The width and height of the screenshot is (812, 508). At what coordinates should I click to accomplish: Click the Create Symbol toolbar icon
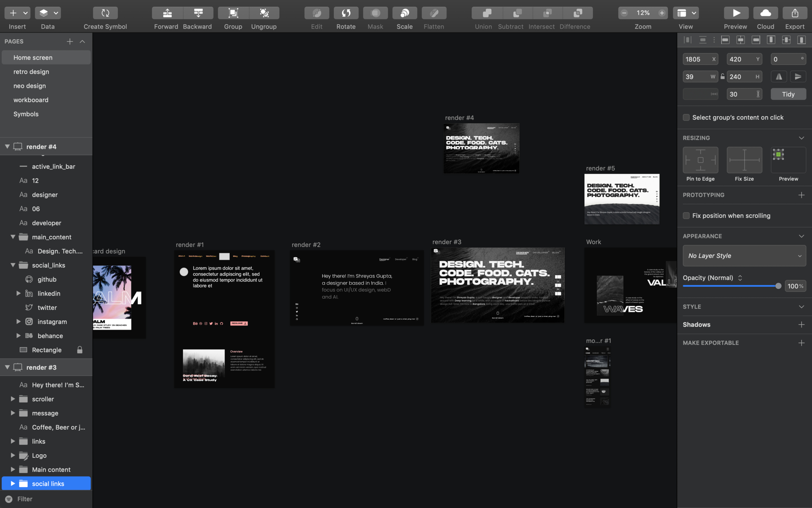click(105, 13)
